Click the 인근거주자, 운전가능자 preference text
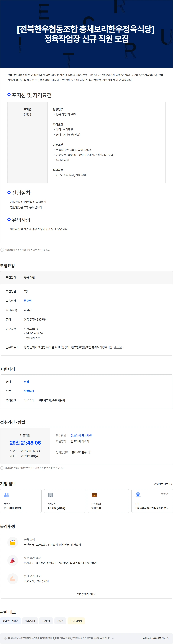 [x=52, y=400]
